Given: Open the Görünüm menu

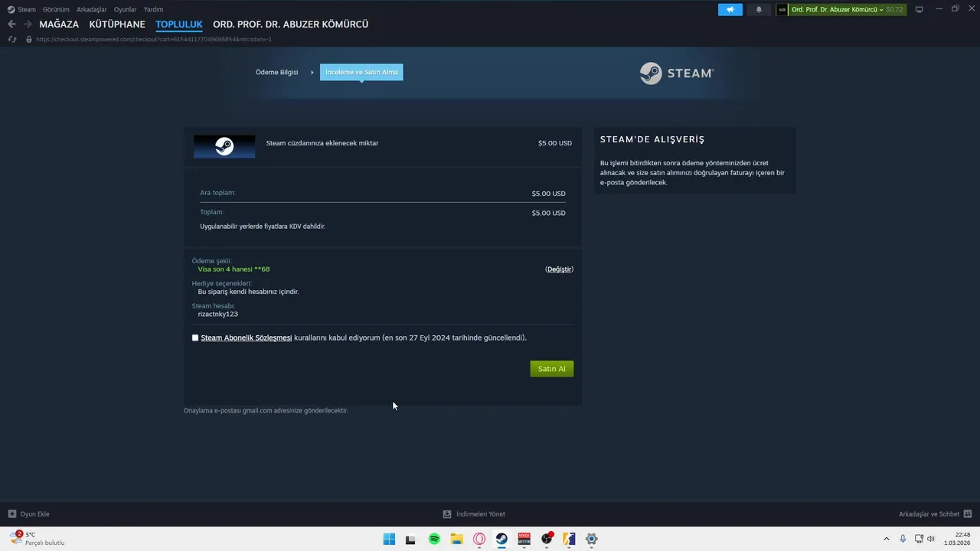Looking at the screenshot, I should click(56, 9).
